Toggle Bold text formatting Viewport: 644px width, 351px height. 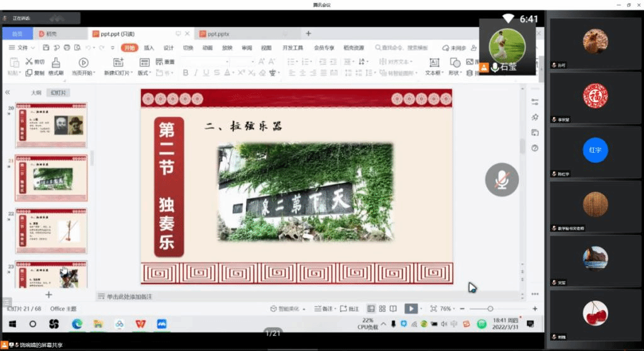pos(186,73)
